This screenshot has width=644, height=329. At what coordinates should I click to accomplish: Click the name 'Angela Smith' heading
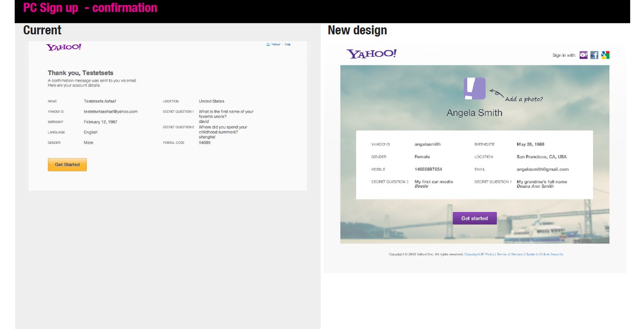pos(475,113)
